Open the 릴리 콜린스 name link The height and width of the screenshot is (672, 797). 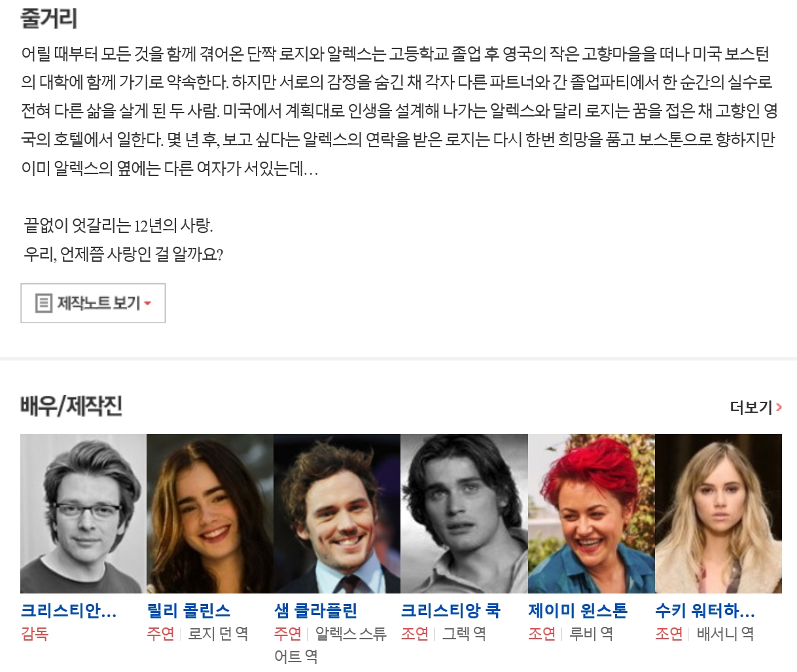189,611
